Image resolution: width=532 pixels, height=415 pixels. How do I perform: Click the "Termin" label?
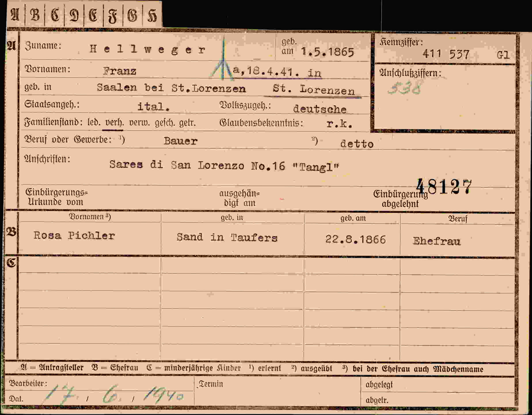click(211, 384)
